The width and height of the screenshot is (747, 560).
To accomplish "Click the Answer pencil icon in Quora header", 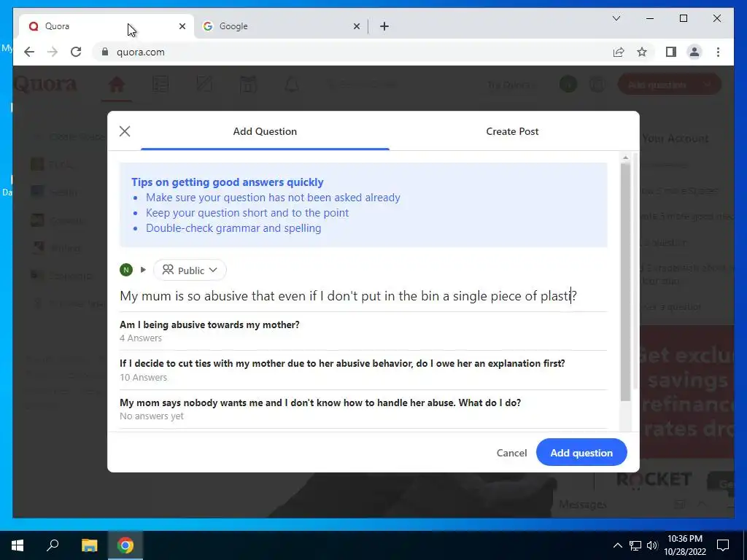I will (x=204, y=85).
